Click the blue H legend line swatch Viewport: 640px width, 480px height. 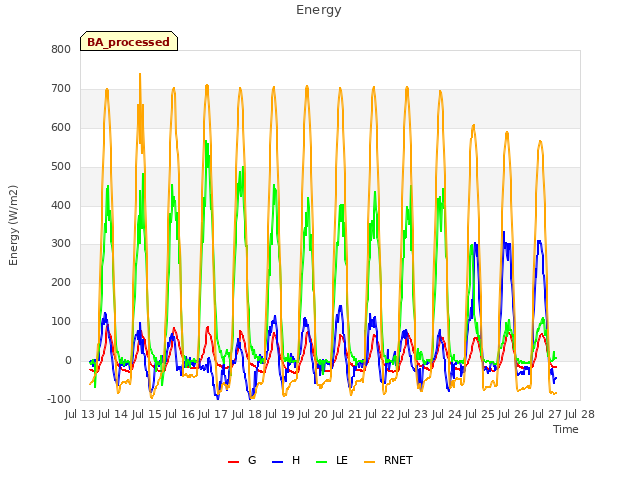(x=277, y=462)
